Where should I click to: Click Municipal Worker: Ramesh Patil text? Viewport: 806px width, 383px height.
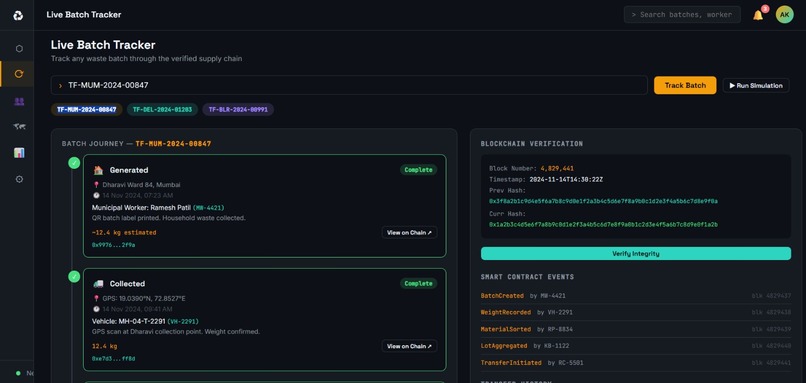(x=141, y=208)
